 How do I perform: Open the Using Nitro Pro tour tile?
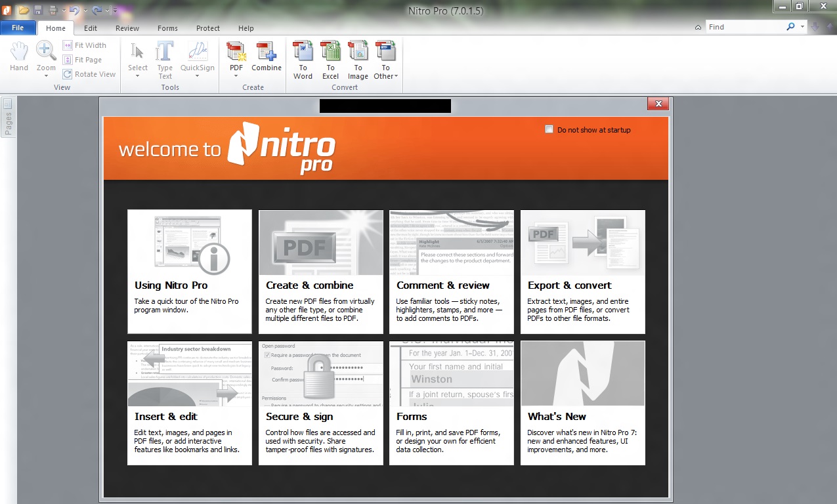click(x=190, y=272)
